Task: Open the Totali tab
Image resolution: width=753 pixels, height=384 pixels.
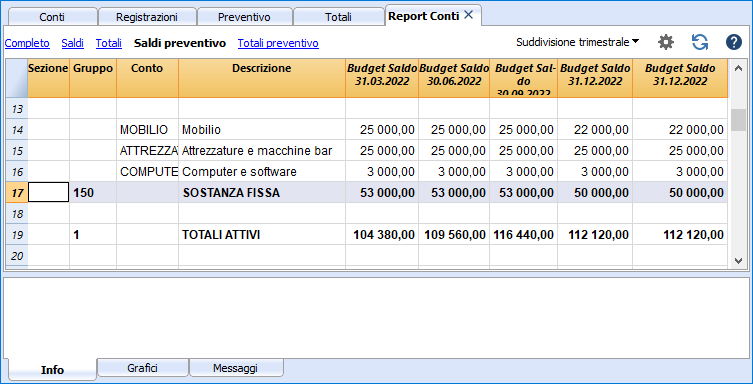Action: pyautogui.click(x=338, y=17)
